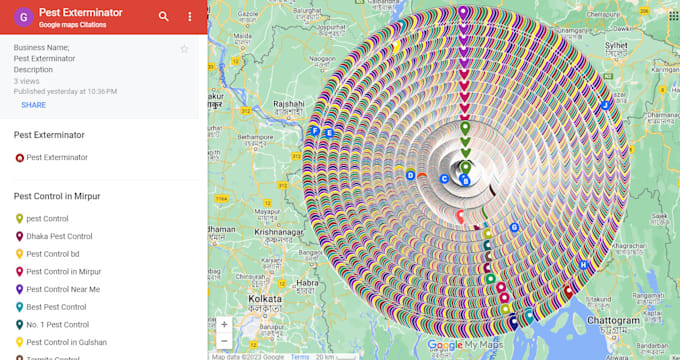Viewport: 680px width, 360px height.
Task: Click the blue marker labeled J
Action: click(x=605, y=105)
